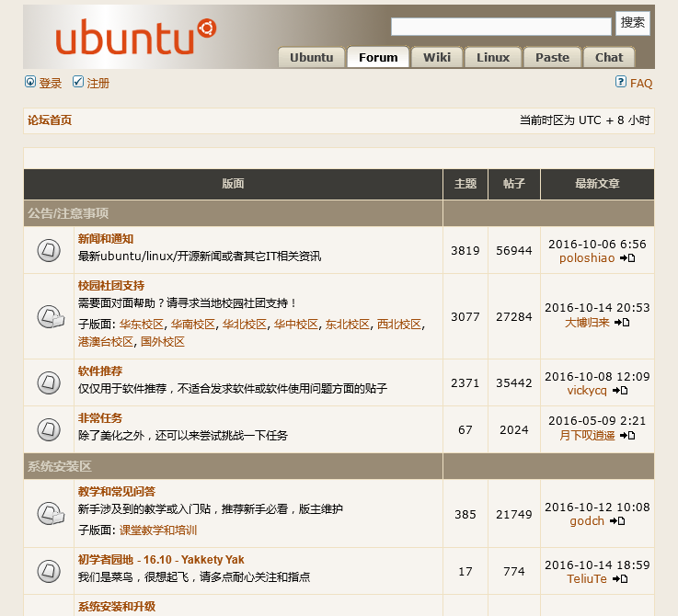Open the Linux tab
Image resolution: width=678 pixels, height=616 pixels.
493,58
